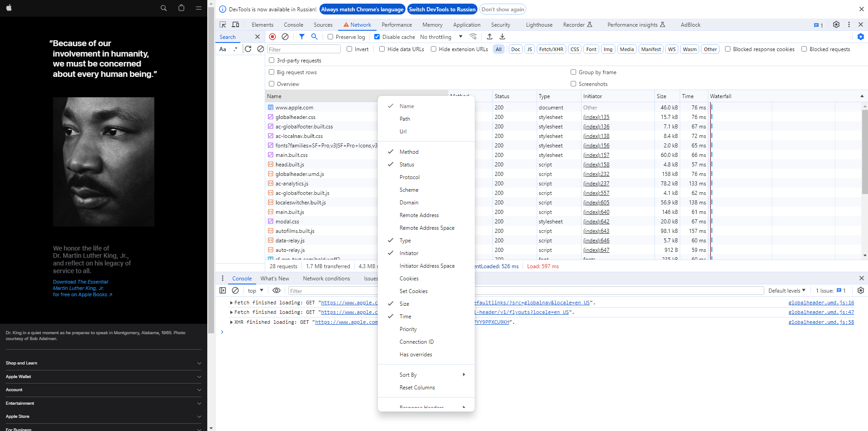Clear the network log
868x431 pixels.
tap(285, 37)
